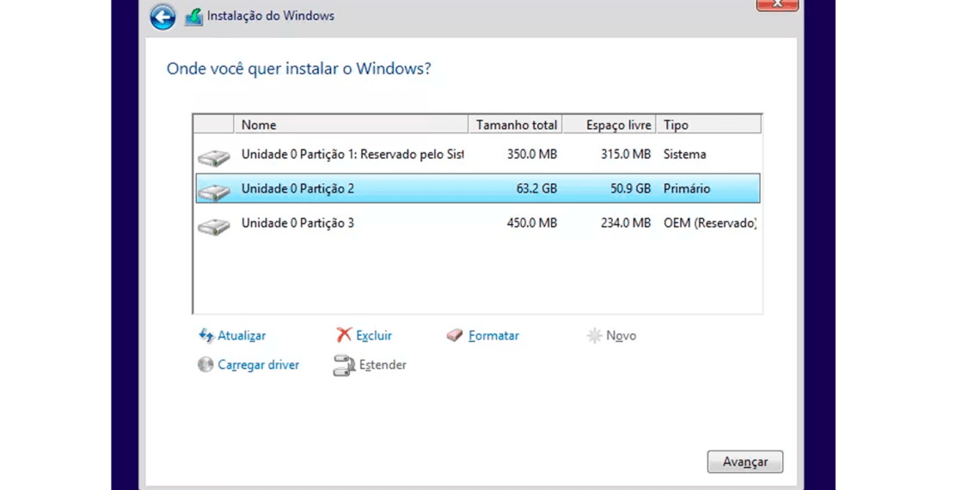Go back using the blue arrow button
Image resolution: width=980 pixels, height=490 pixels.
coord(162,17)
